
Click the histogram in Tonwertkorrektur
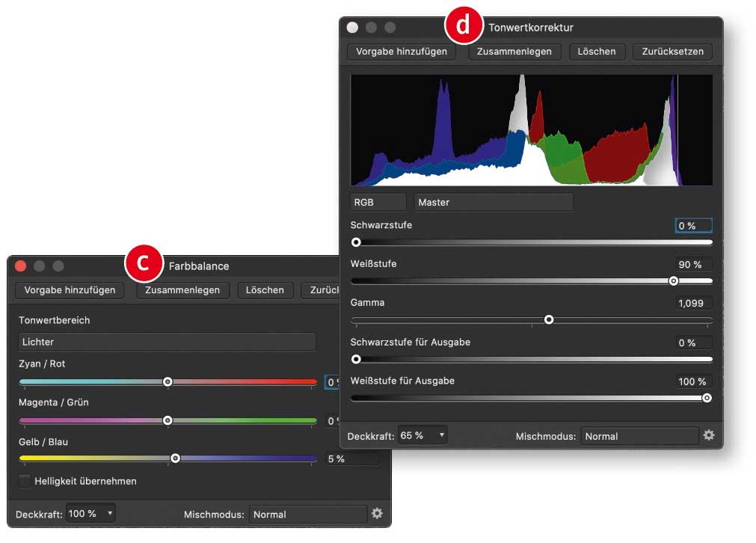[x=532, y=130]
